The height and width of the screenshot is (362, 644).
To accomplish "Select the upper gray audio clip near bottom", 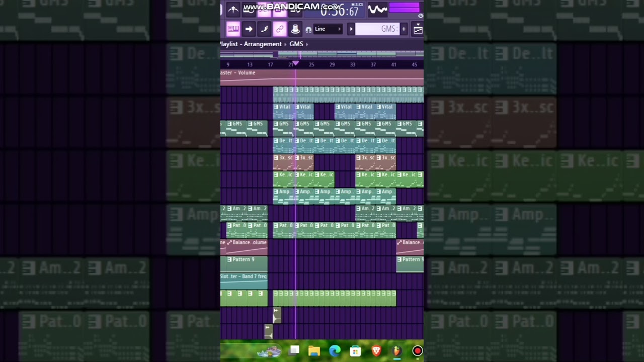I will pos(277,315).
